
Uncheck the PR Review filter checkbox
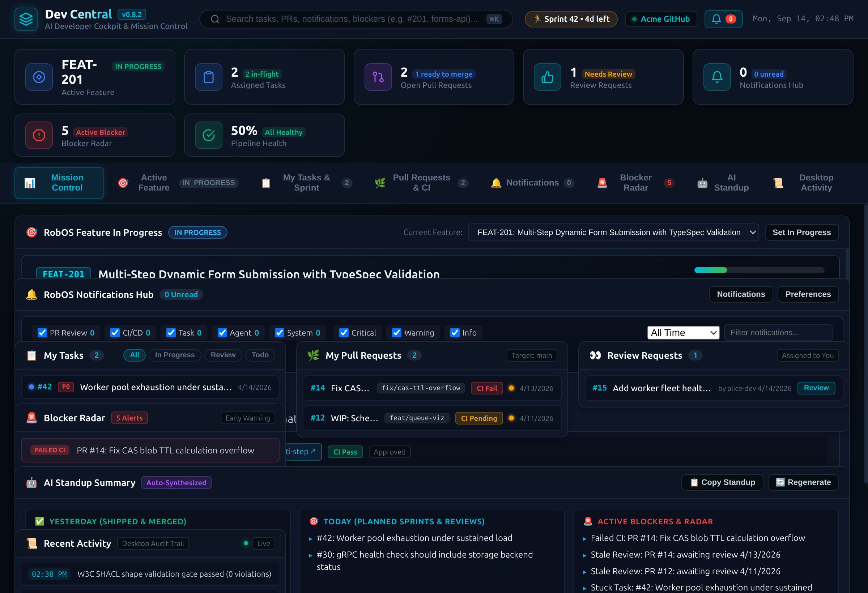[42, 332]
